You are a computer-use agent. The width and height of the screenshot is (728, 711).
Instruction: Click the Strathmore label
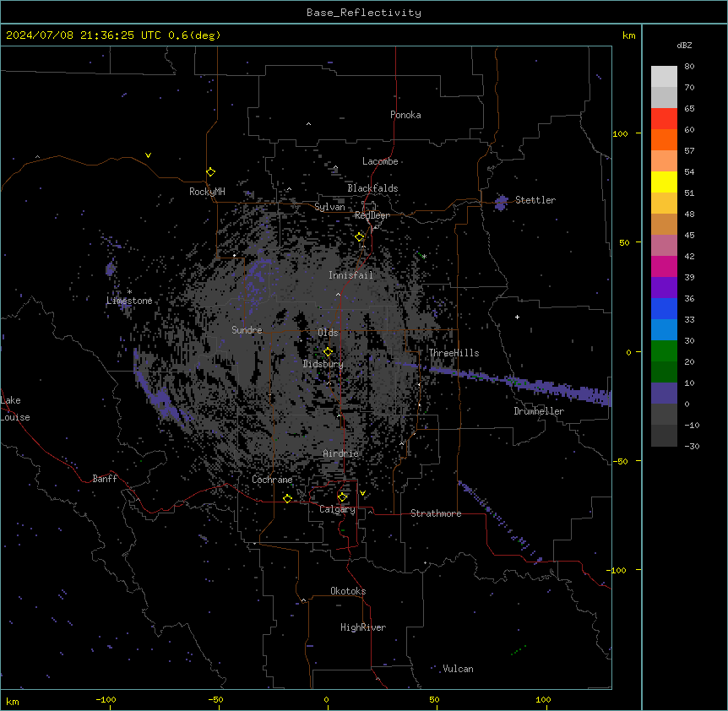[x=436, y=513]
